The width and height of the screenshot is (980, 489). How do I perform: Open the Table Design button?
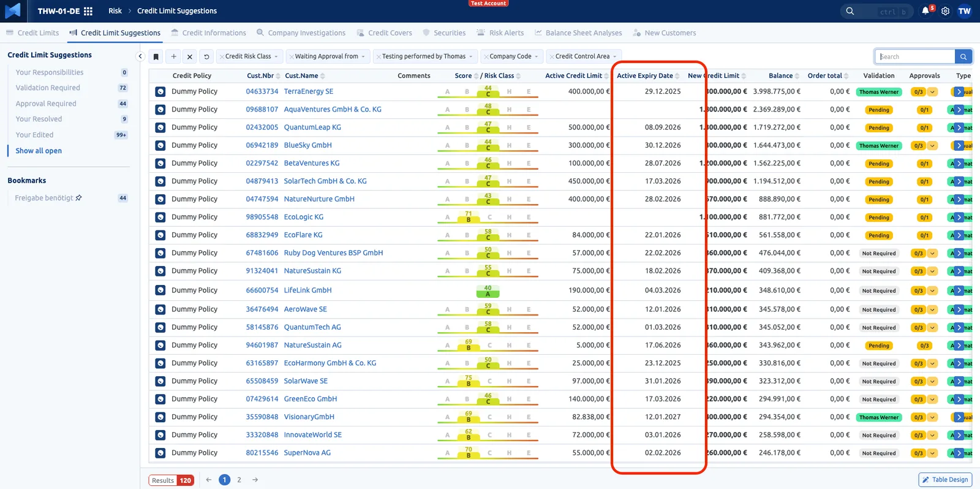click(x=945, y=480)
